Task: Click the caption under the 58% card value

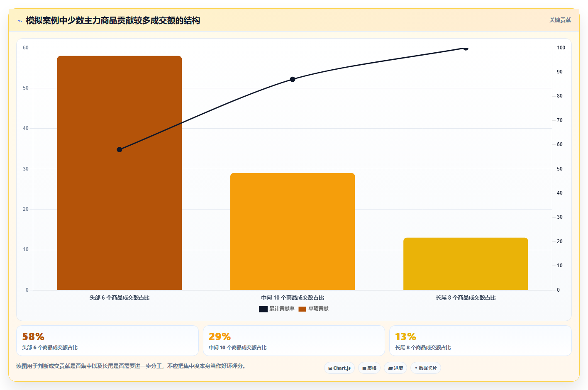Action: point(50,348)
